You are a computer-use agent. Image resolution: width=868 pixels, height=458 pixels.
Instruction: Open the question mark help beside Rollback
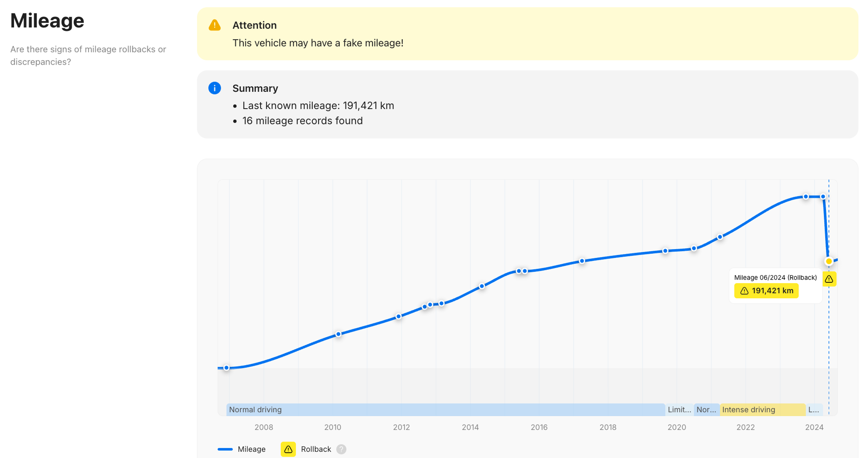point(341,449)
